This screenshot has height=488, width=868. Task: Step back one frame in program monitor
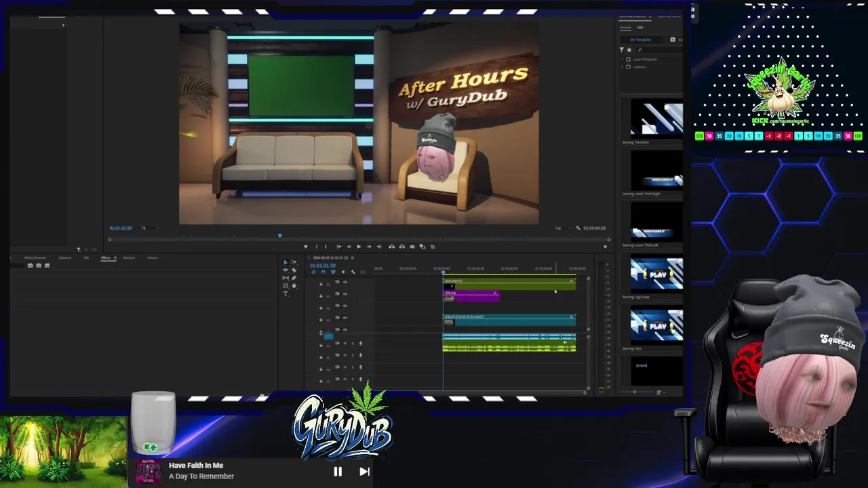[349, 246]
